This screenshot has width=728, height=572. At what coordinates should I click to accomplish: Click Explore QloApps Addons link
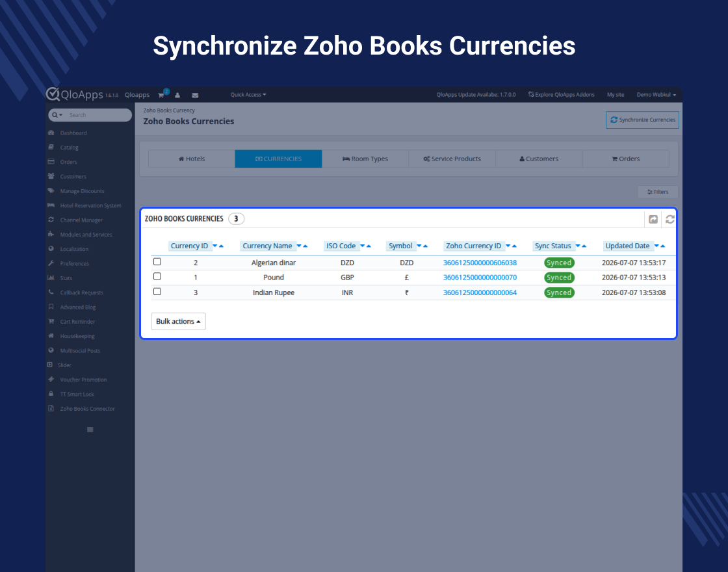click(562, 95)
